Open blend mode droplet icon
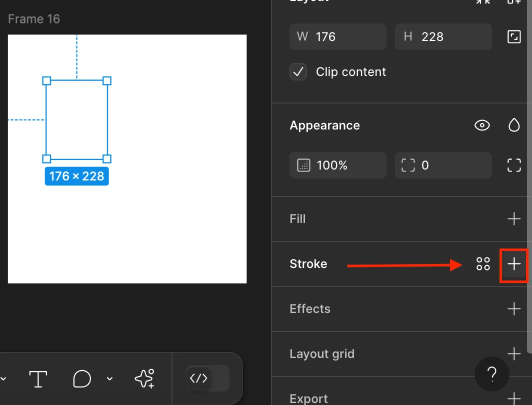 tap(513, 125)
